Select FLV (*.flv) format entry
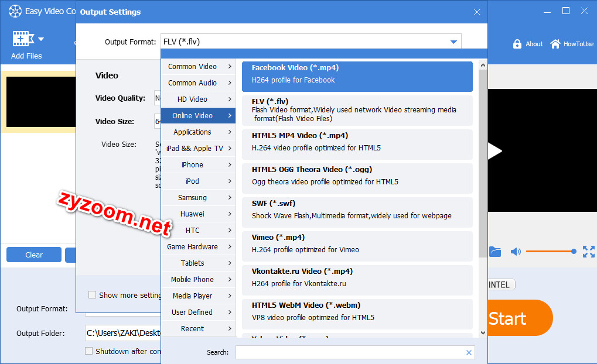 tap(357, 110)
